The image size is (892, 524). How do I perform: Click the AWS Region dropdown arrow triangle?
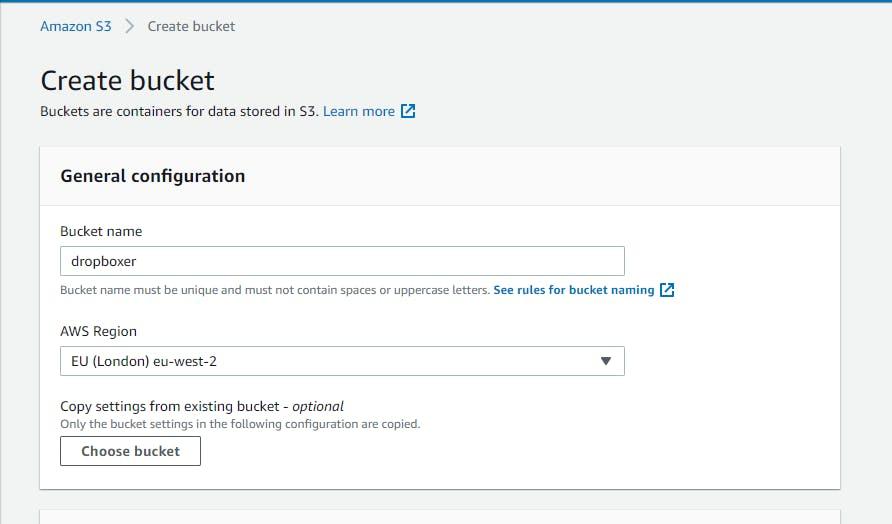pos(605,361)
